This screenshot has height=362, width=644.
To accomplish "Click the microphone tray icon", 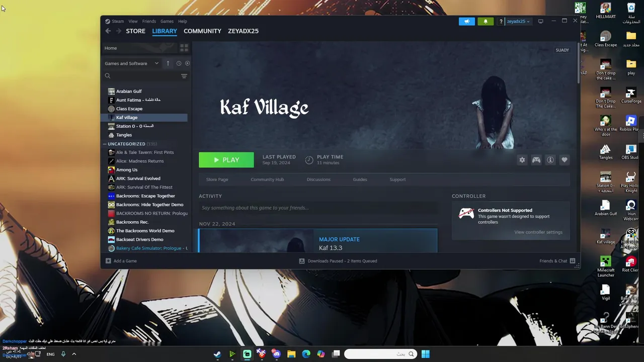I will tap(63, 354).
